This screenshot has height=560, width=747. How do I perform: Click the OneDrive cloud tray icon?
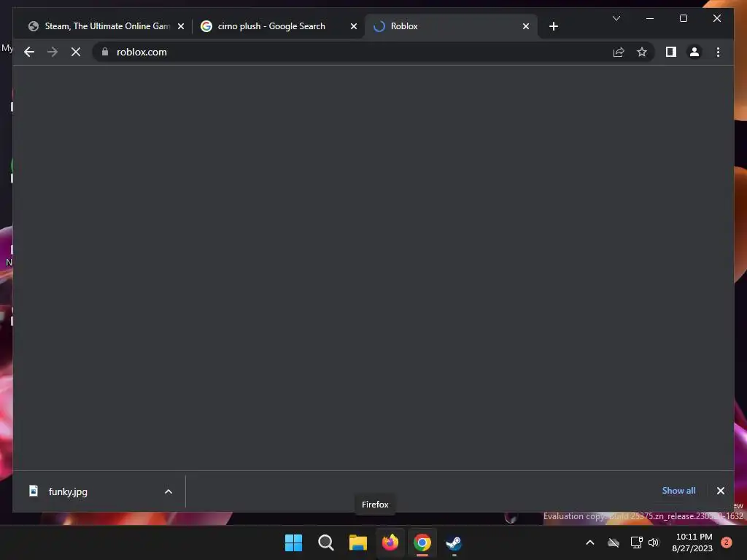(x=614, y=542)
